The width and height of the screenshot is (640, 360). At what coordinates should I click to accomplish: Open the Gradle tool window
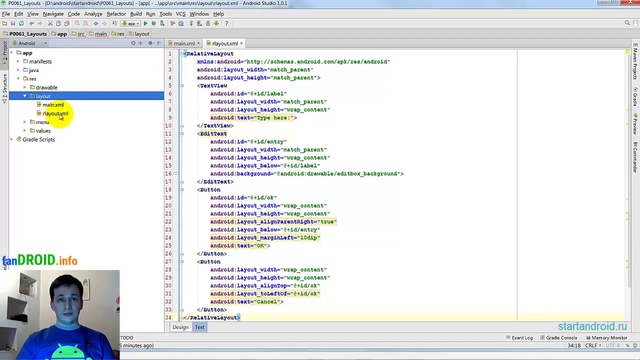(635, 97)
